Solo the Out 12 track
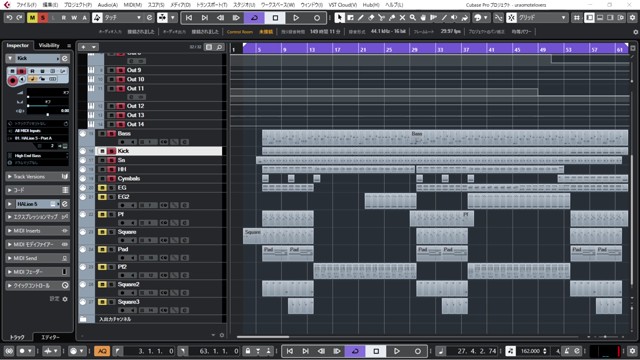 [x=120, y=106]
